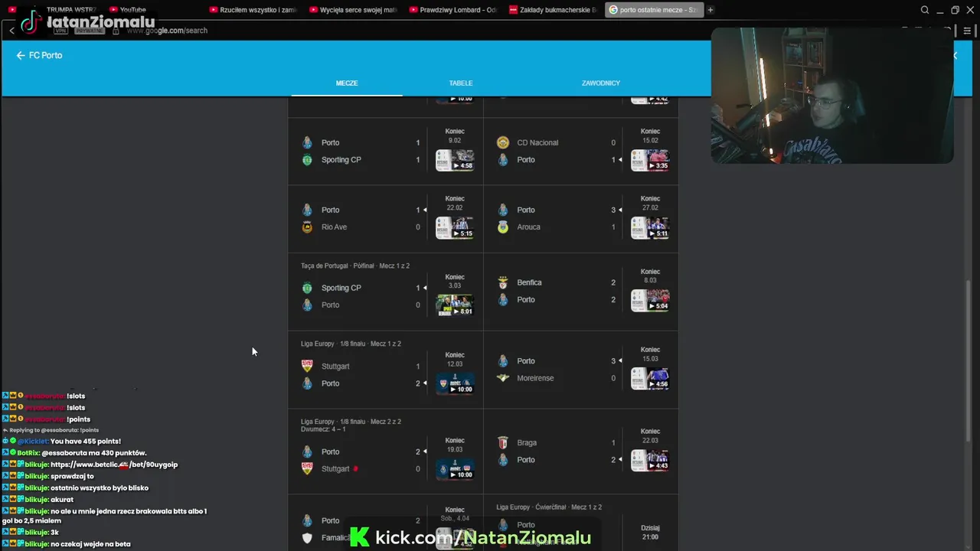Click Braga club crest

(x=503, y=442)
